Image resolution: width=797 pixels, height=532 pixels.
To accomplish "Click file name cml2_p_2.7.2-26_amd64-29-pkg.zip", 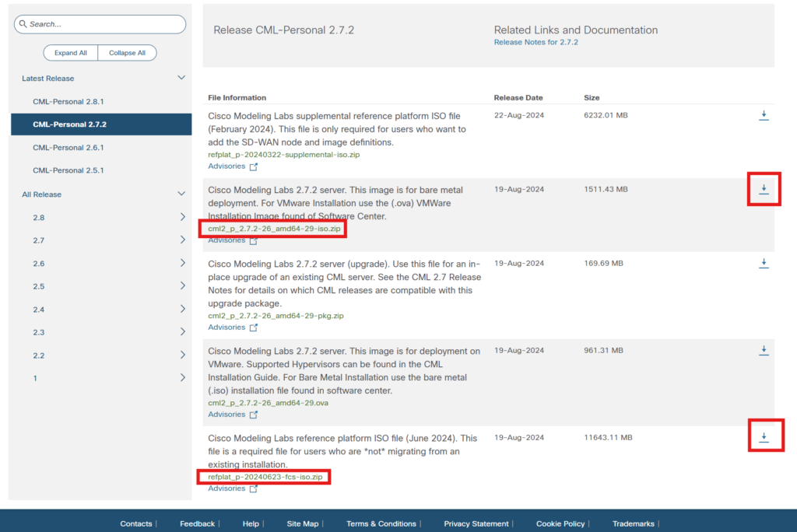I will 276,316.
